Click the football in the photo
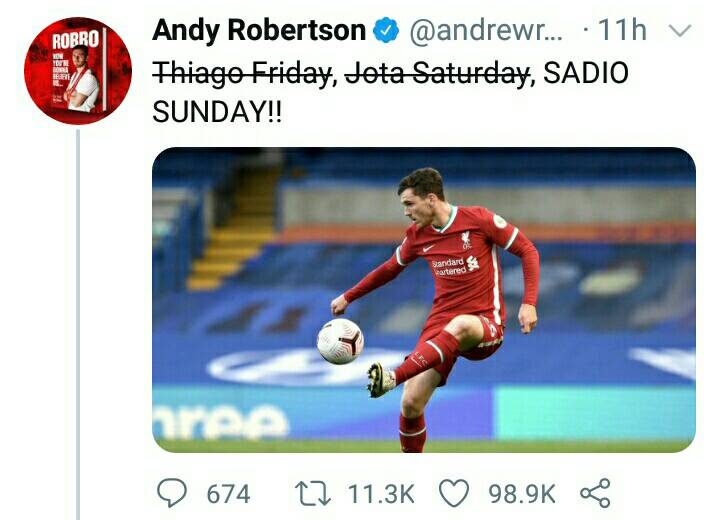Screen dimensions: 720x520 point(340,341)
